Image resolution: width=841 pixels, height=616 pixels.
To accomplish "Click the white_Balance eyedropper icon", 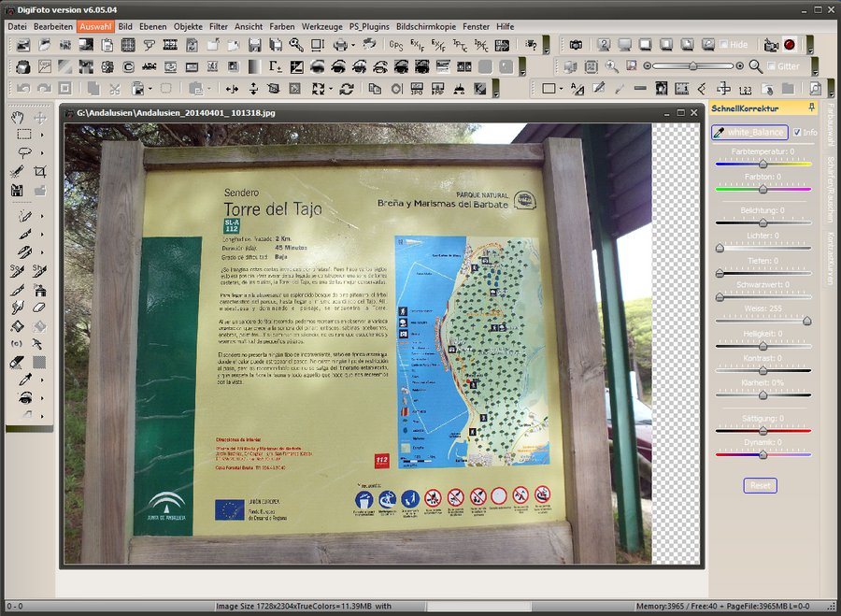I will coord(720,133).
